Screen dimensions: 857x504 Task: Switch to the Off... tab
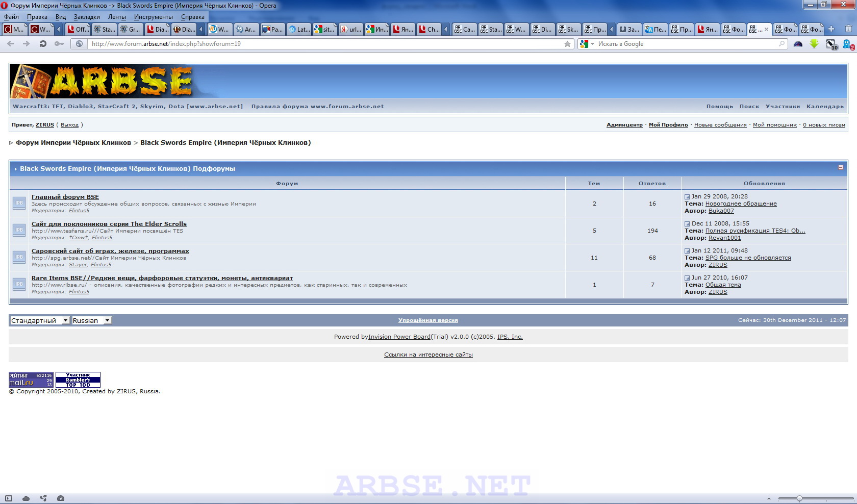[78, 30]
